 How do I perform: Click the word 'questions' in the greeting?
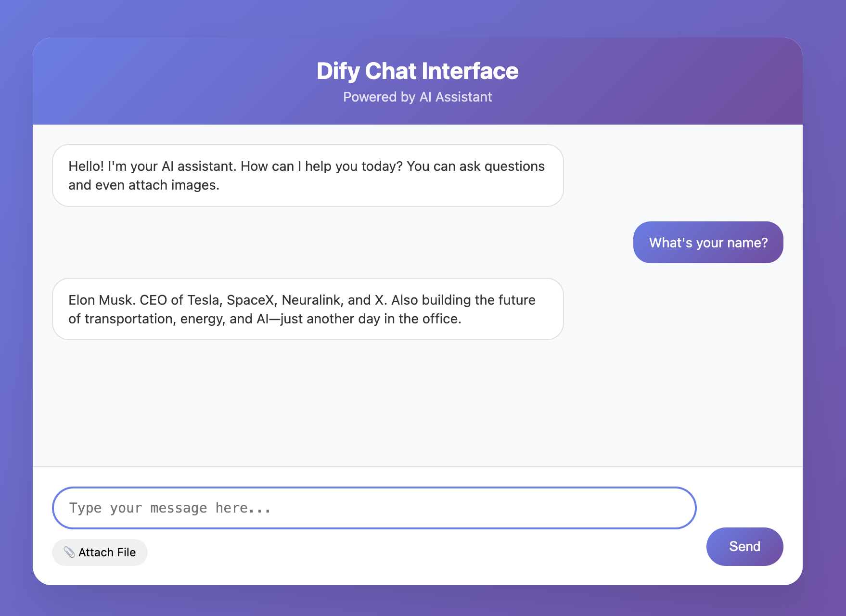514,167
